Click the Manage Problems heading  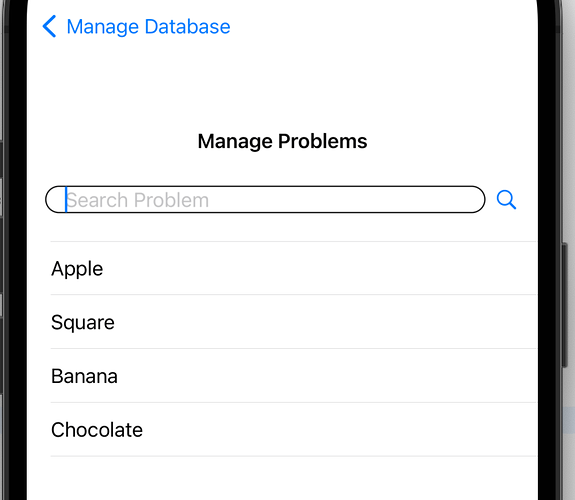tap(282, 141)
